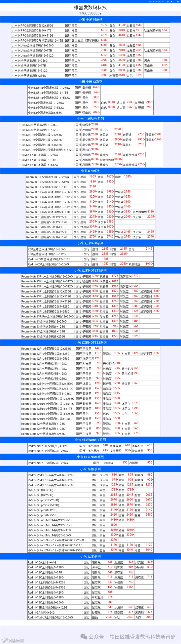Click the 小米 红米K60系列 section header
The height and width of the screenshot is (644, 181).
coord(90,243)
